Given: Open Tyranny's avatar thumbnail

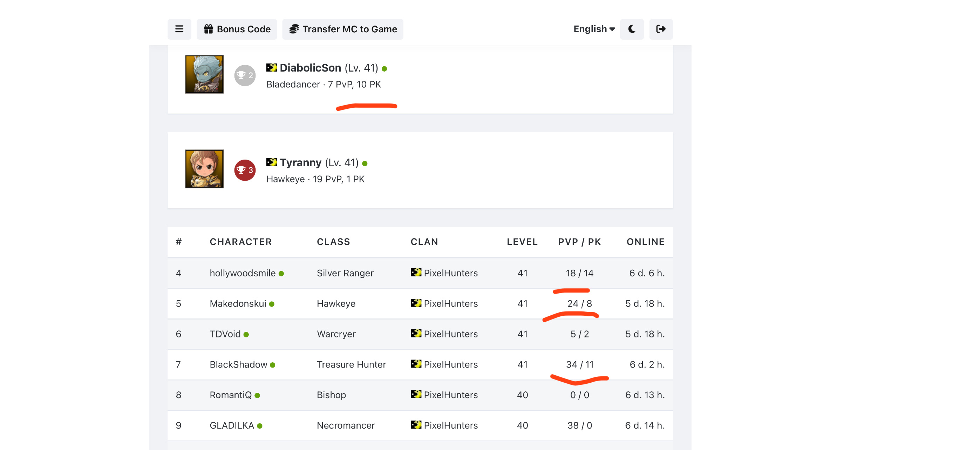Looking at the screenshot, I should 204,169.
